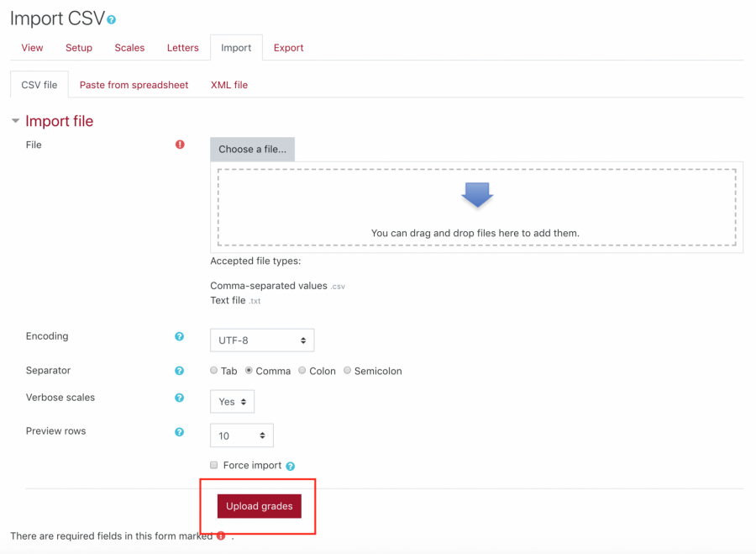756x554 pixels.
Task: Click the Force import help icon
Action: pos(291,467)
